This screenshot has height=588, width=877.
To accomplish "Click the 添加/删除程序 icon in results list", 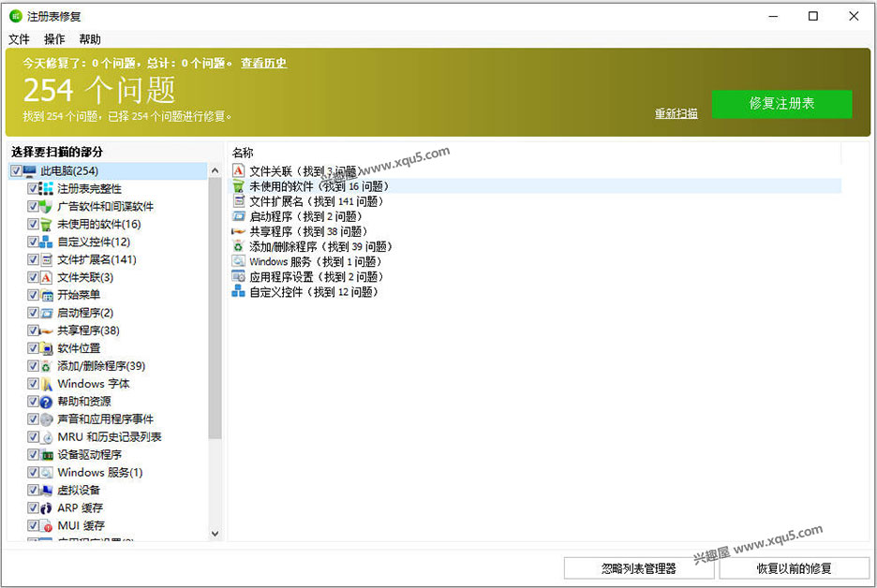I will click(237, 246).
